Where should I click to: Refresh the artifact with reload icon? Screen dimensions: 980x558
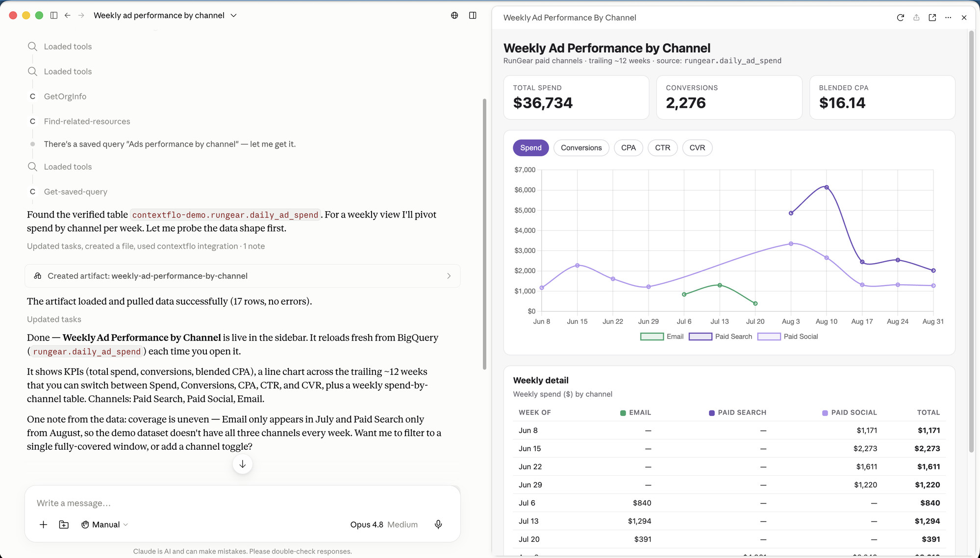click(x=900, y=18)
